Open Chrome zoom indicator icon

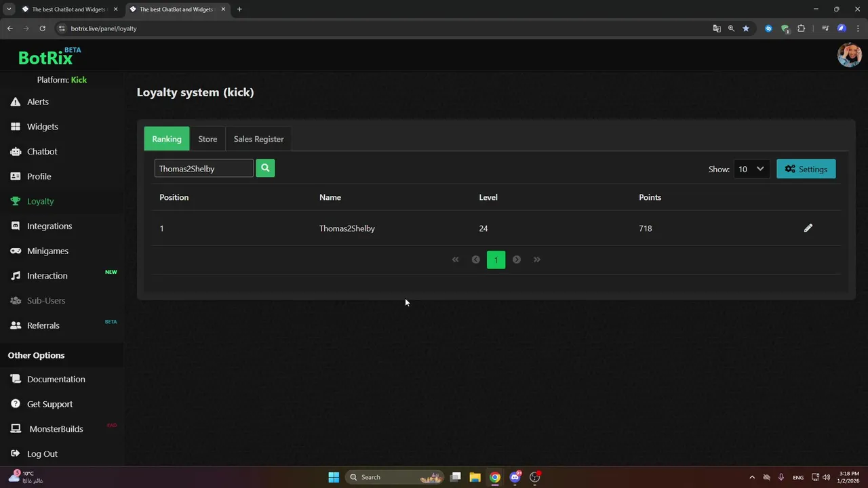point(731,28)
